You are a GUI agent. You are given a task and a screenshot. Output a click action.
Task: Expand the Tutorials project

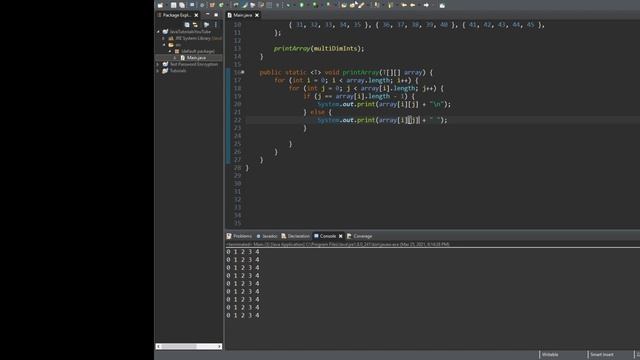[158, 71]
